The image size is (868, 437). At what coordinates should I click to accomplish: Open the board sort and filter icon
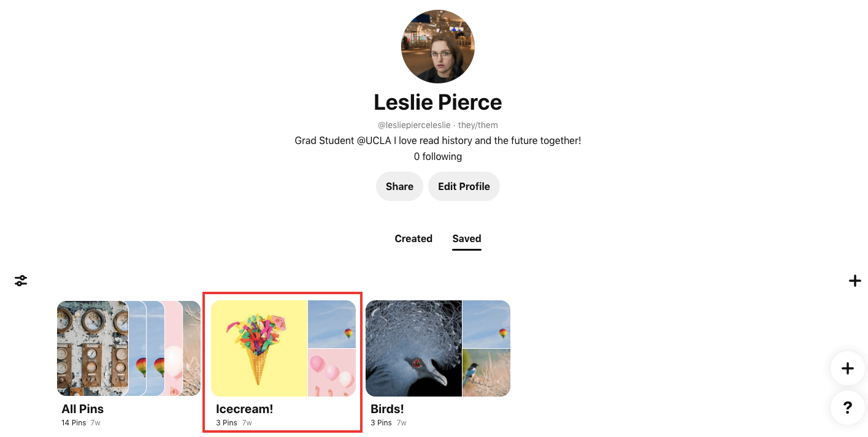coord(21,281)
